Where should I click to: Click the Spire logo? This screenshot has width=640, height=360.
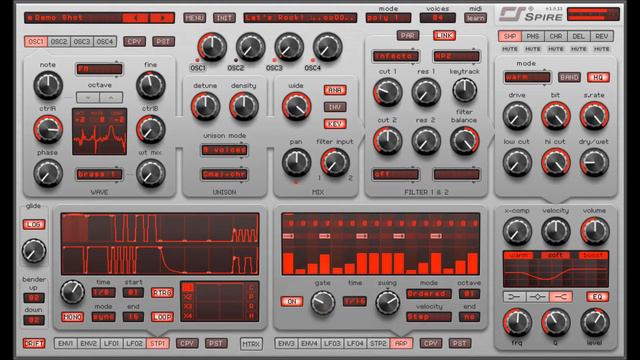coord(531,15)
